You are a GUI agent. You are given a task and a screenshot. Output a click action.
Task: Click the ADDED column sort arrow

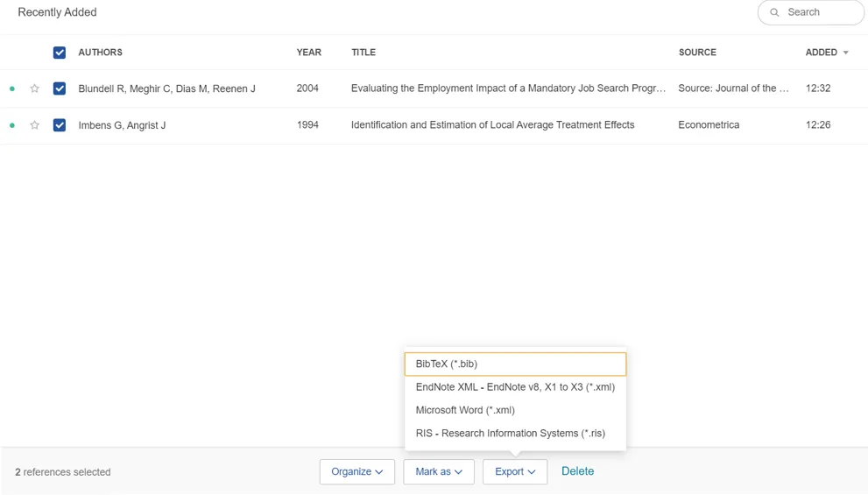[846, 53]
